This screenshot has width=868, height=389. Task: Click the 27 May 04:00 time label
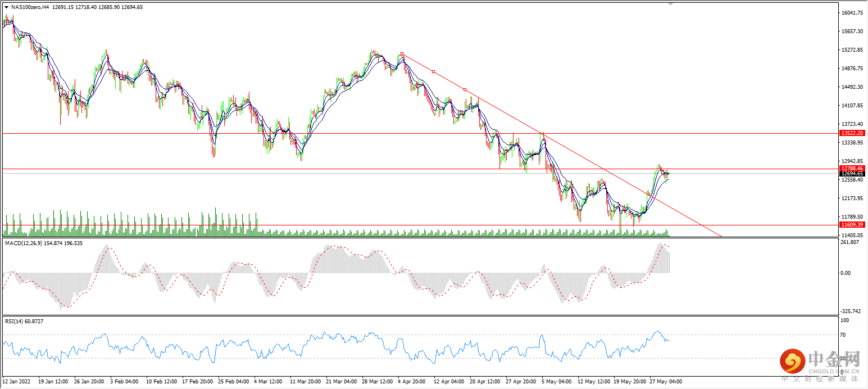coord(665,381)
